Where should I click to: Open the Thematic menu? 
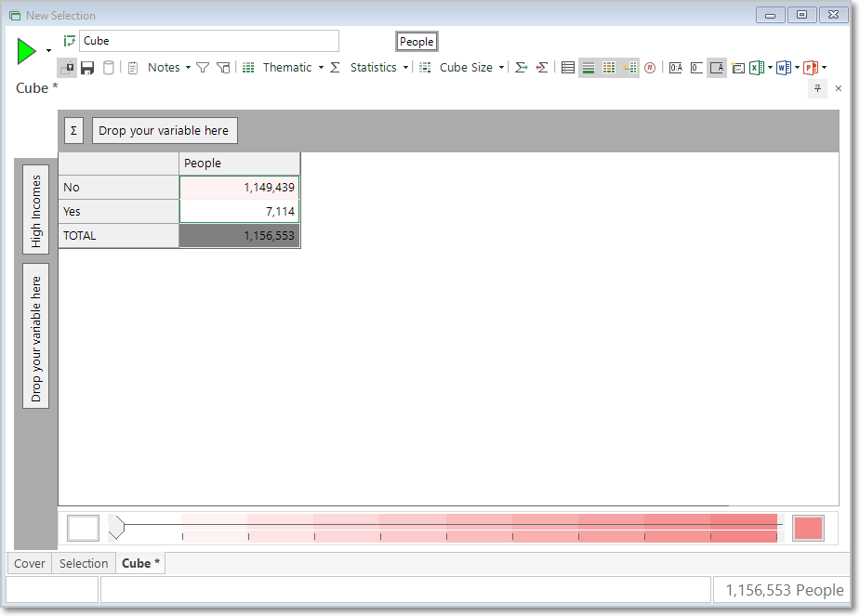coord(287,68)
